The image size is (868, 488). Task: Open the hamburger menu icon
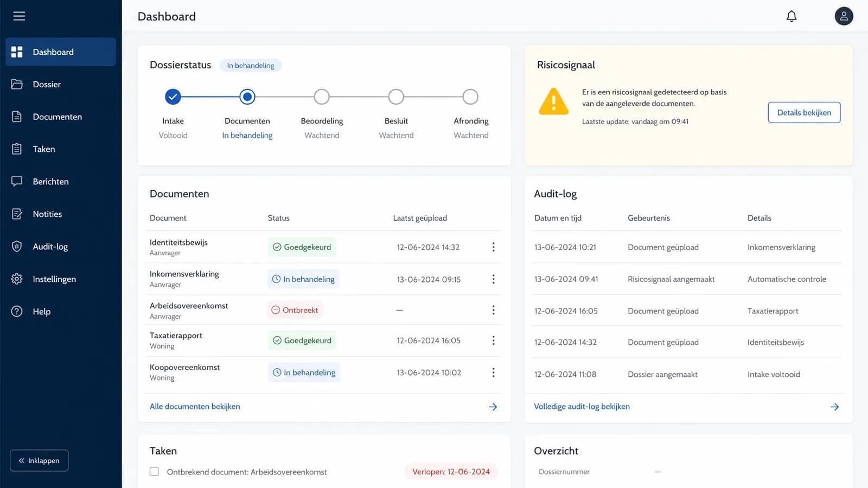coord(19,16)
